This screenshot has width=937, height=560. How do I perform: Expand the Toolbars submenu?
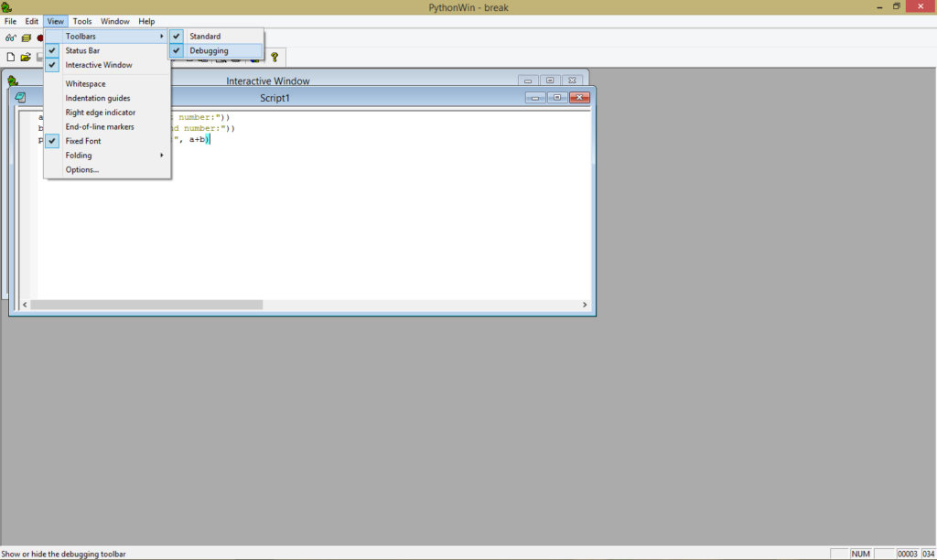(108, 37)
